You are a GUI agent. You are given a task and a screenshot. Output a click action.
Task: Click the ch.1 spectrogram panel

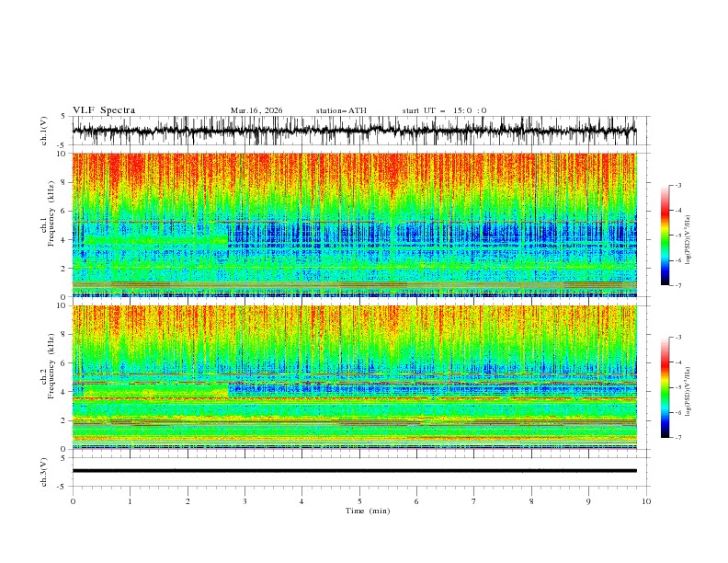click(354, 224)
